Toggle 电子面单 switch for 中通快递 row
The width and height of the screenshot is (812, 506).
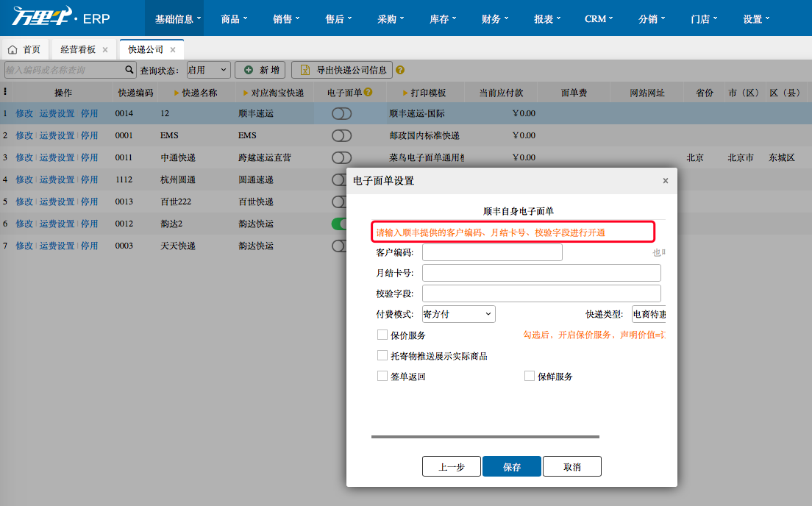pos(342,157)
